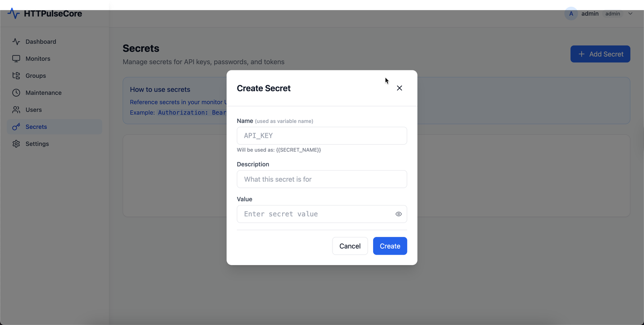Open the Monitors page
Image resolution: width=644 pixels, height=325 pixels.
(x=38, y=59)
